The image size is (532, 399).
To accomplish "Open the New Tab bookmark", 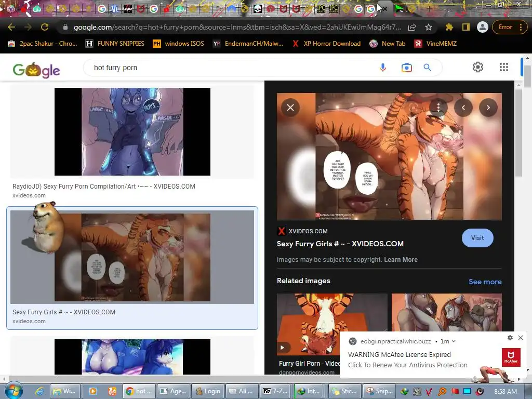I will coord(388,44).
